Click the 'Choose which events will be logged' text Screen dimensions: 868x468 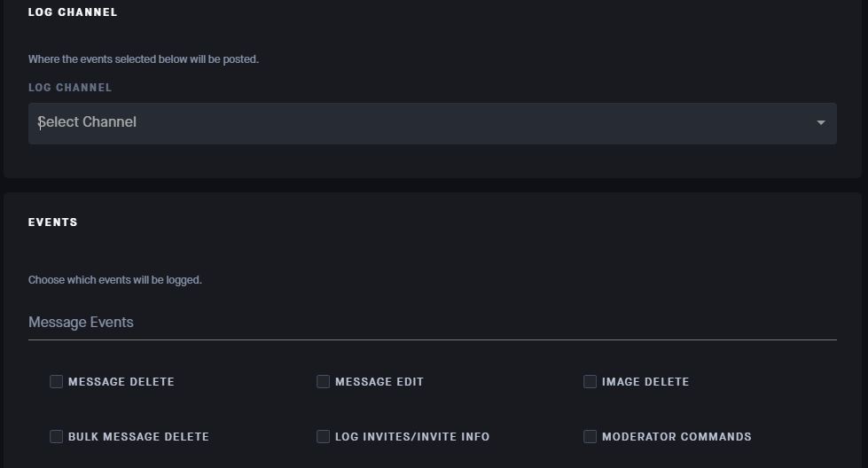115,280
